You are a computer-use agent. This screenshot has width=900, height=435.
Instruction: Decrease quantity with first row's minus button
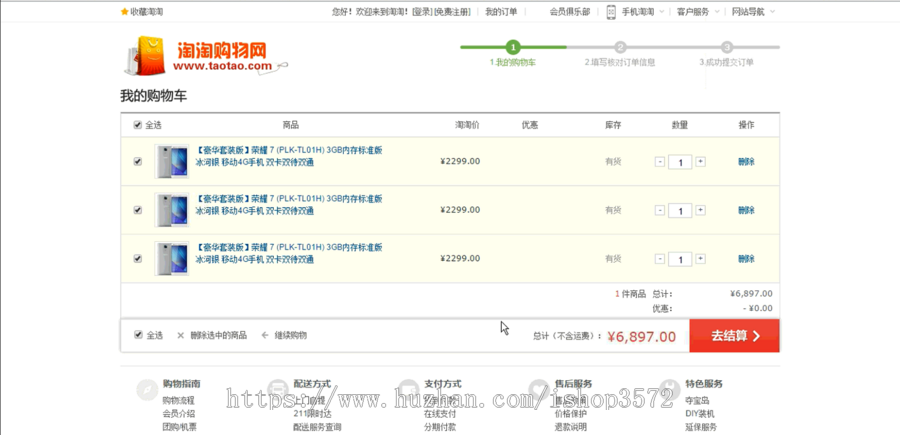[660, 162]
